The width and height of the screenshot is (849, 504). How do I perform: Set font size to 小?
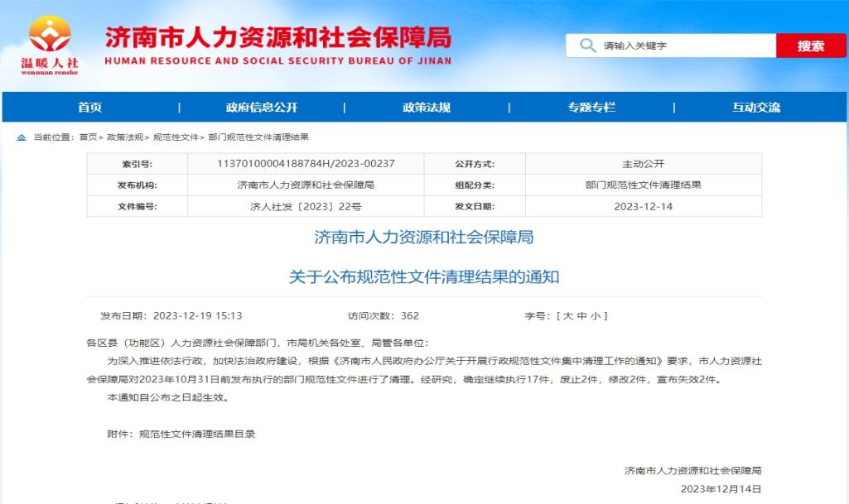click(597, 316)
